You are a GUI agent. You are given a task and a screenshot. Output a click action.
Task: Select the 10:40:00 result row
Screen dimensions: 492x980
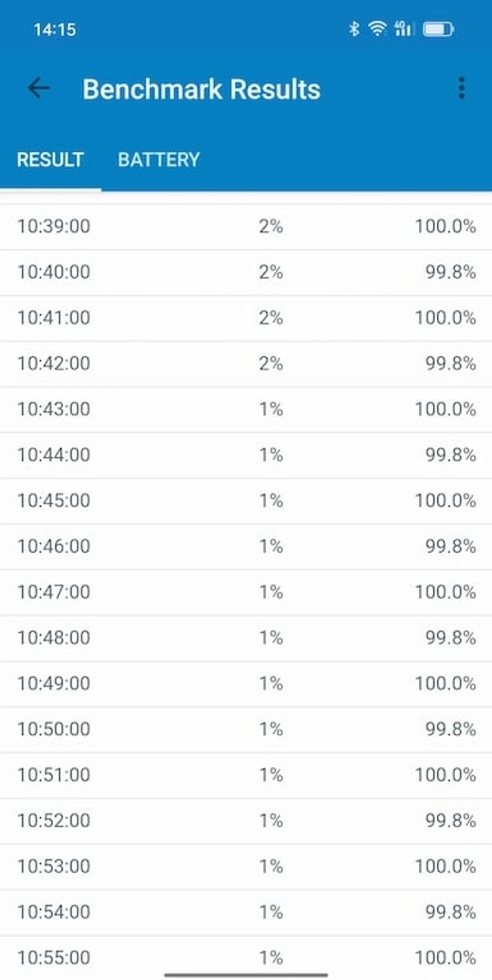coord(246,273)
